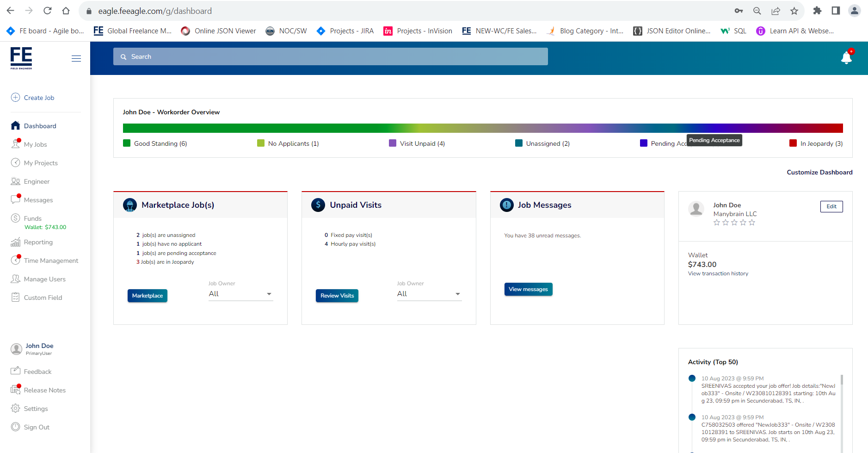Viewport: 868px width, 453px height.
Task: Click the Reporting chart icon
Action: pyautogui.click(x=15, y=242)
